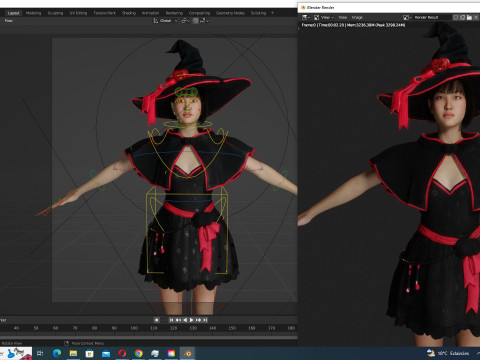480x360 pixels.
Task: Open File Explorer from taskbar
Action: tap(73, 353)
